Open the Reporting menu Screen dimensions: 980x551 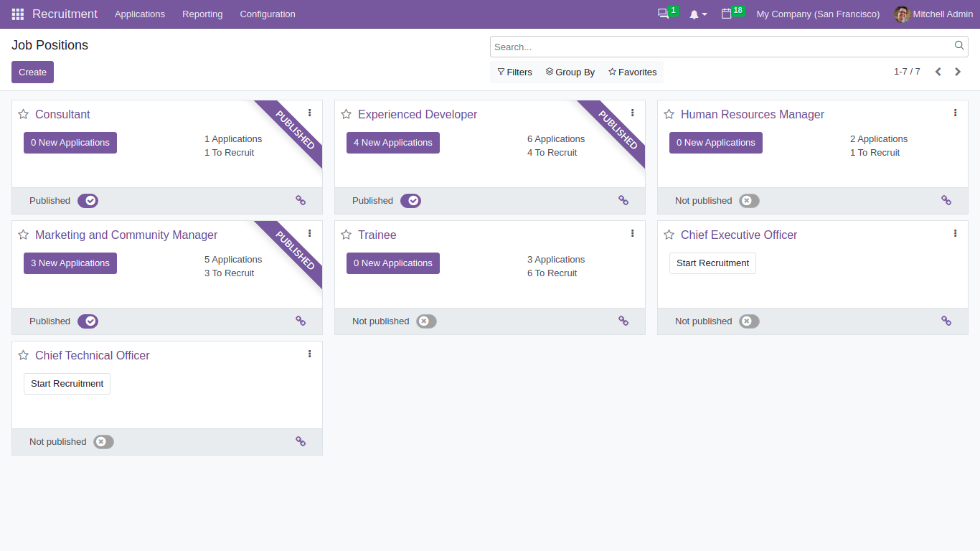(x=202, y=14)
